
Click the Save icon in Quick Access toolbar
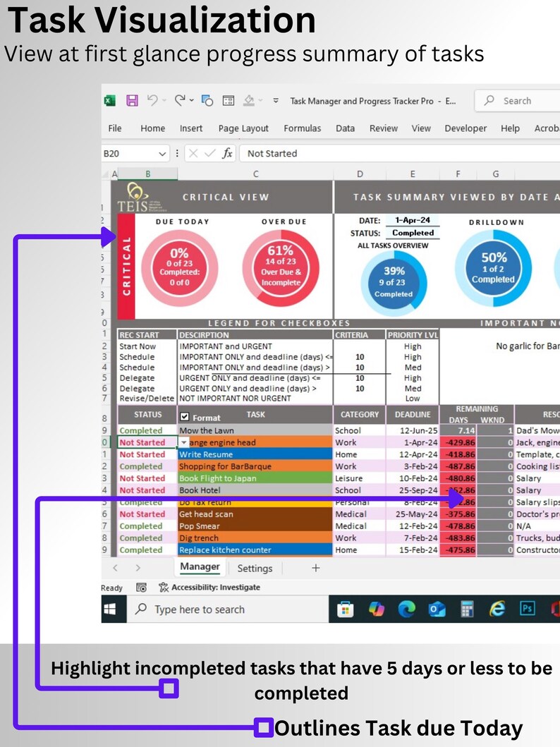pos(132,101)
